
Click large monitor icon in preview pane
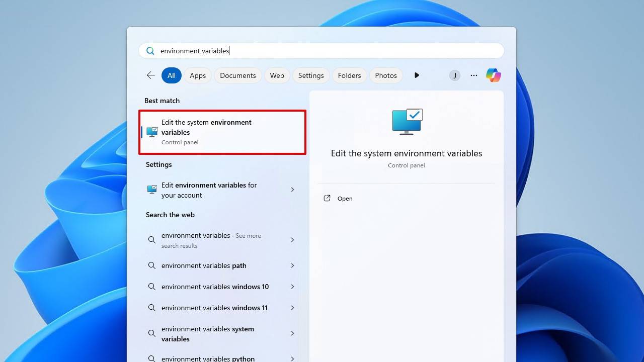[407, 122]
